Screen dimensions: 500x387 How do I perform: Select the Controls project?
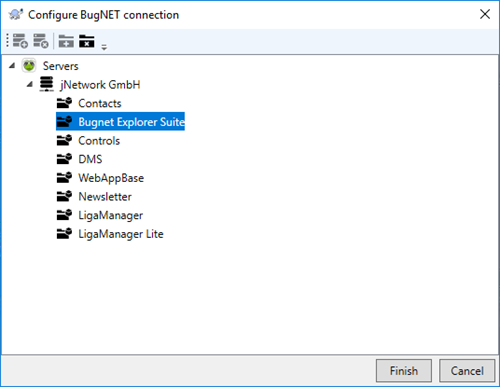(99, 141)
